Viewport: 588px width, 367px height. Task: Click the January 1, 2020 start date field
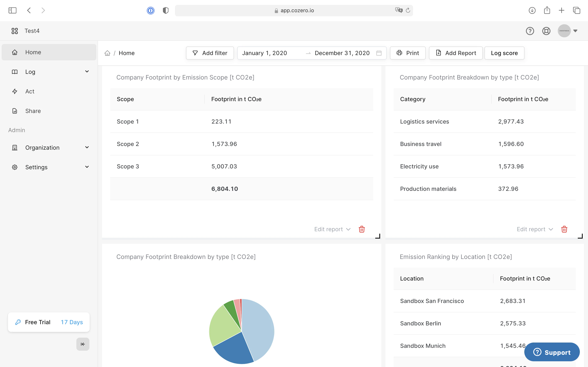tap(265, 53)
